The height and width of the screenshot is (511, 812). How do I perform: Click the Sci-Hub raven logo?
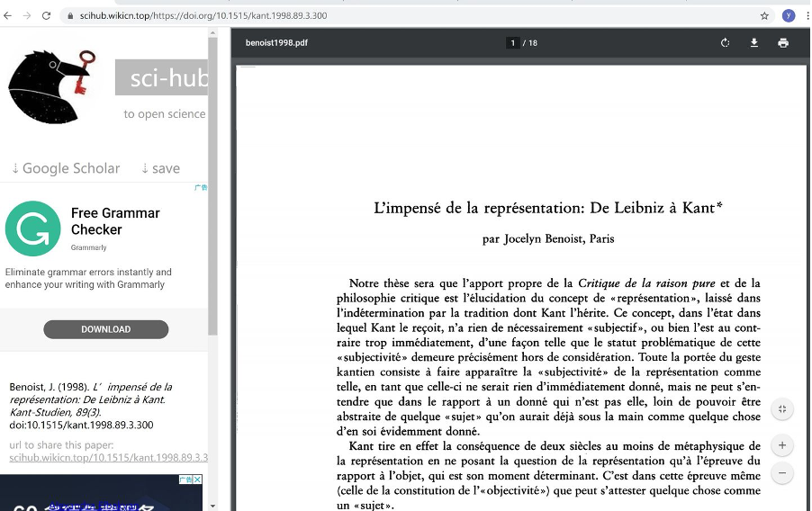pyautogui.click(x=51, y=85)
